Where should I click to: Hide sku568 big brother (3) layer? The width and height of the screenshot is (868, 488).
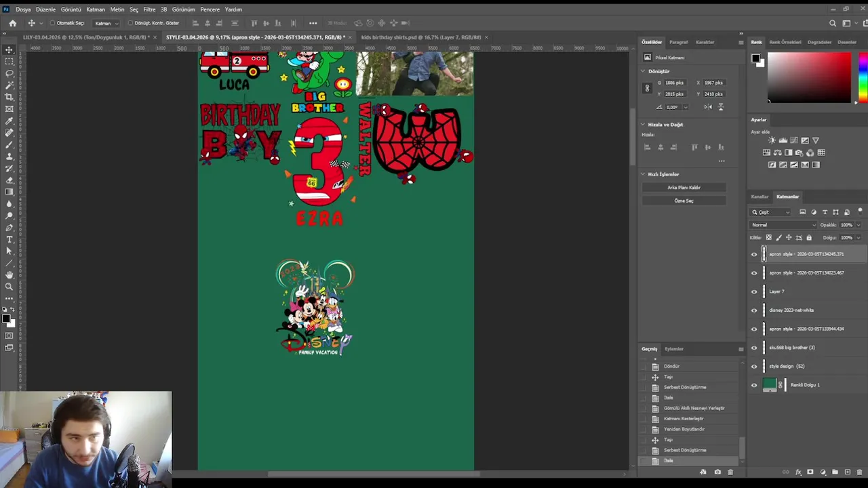[754, 348]
